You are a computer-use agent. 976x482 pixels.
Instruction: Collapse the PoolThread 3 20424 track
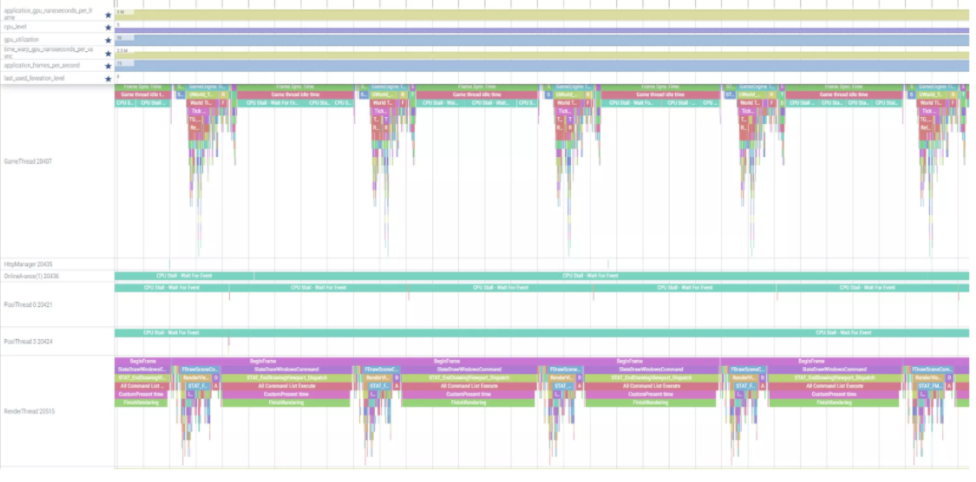pos(28,341)
